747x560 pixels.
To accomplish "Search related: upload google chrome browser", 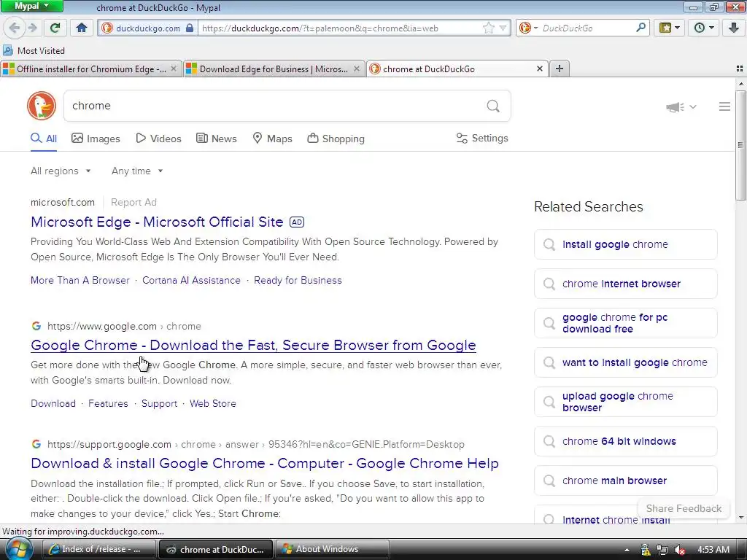I will click(x=625, y=402).
